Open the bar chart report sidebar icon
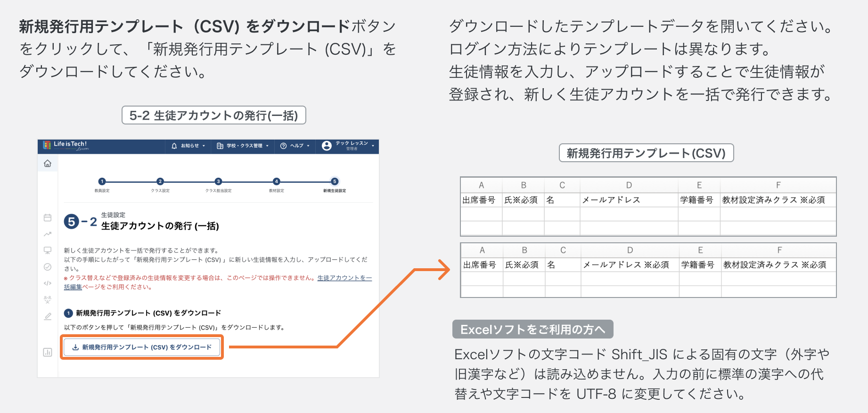868x413 pixels. coord(48,352)
